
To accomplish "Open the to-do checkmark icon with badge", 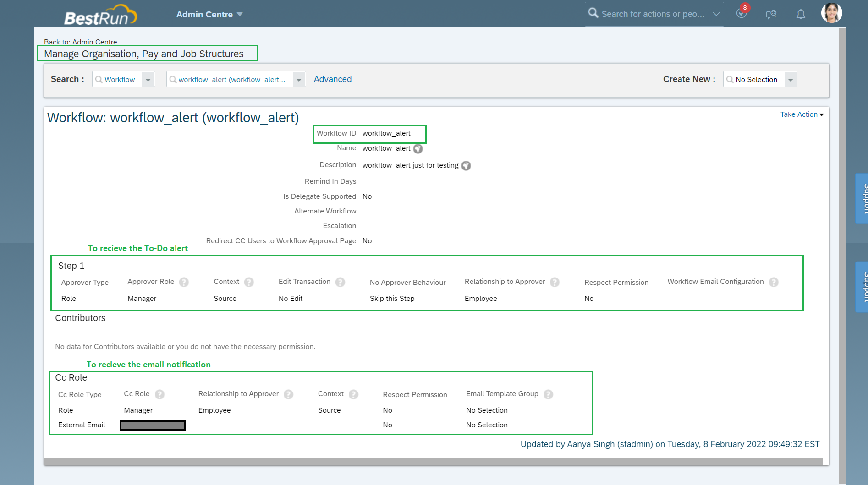I will 741,14.
